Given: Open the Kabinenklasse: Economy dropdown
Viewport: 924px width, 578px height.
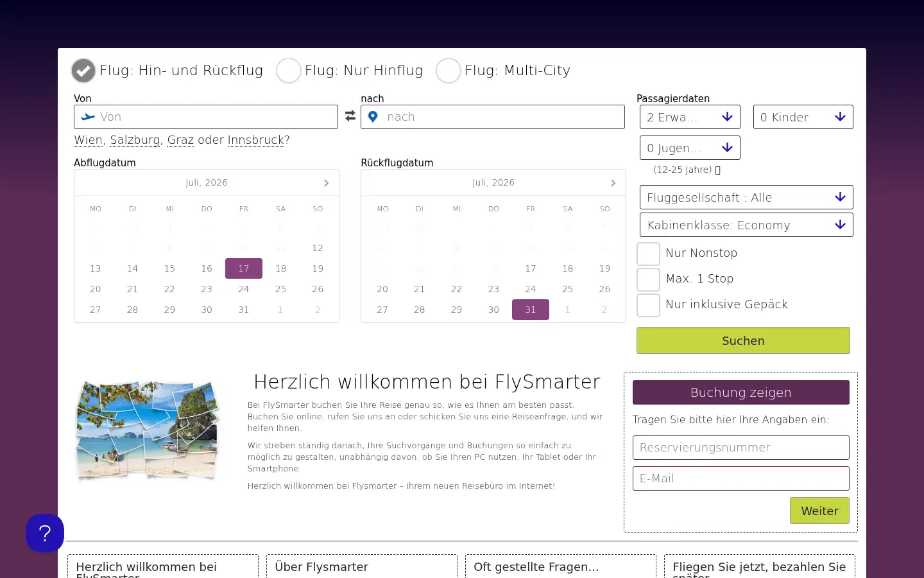Looking at the screenshot, I should coord(746,225).
